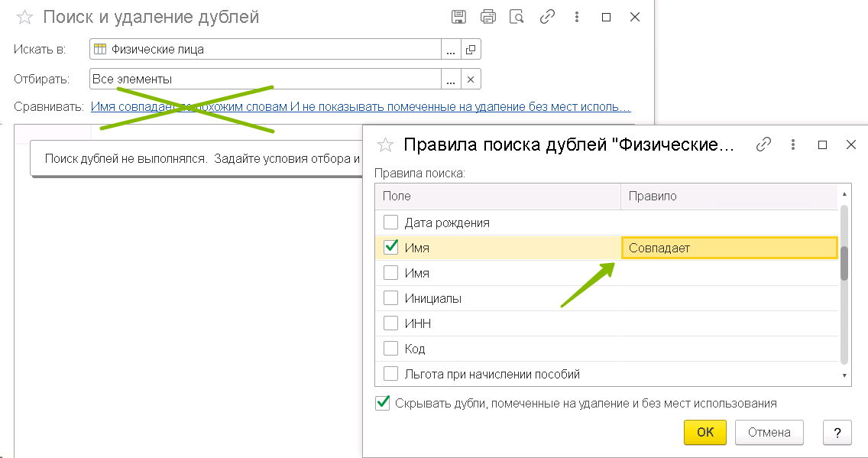This screenshot has width=868, height=458.
Task: Open the three-dot menu in main window
Action: click(x=578, y=17)
